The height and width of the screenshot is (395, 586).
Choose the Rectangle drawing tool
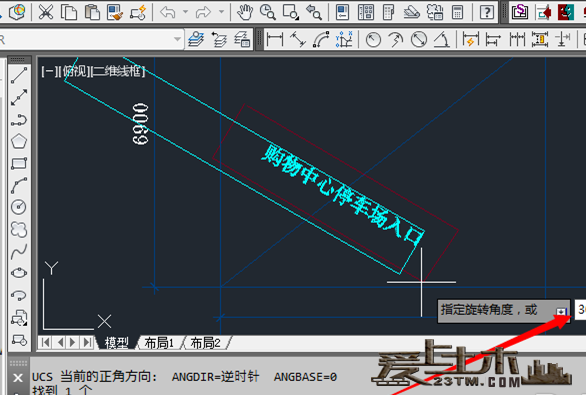19,163
